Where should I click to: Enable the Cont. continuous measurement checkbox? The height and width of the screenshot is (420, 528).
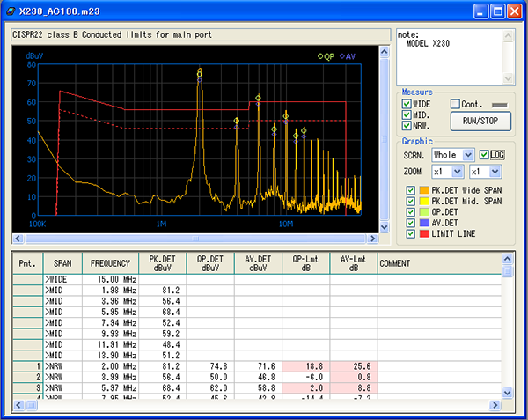click(456, 104)
